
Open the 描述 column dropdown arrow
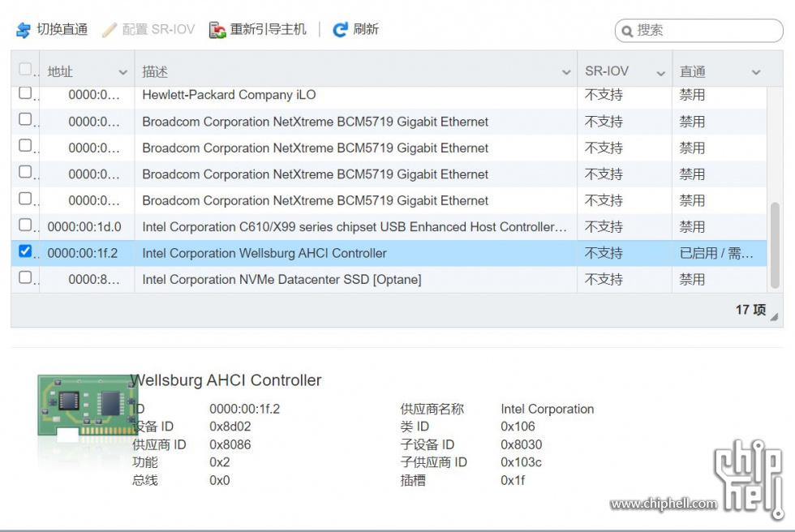tap(566, 72)
